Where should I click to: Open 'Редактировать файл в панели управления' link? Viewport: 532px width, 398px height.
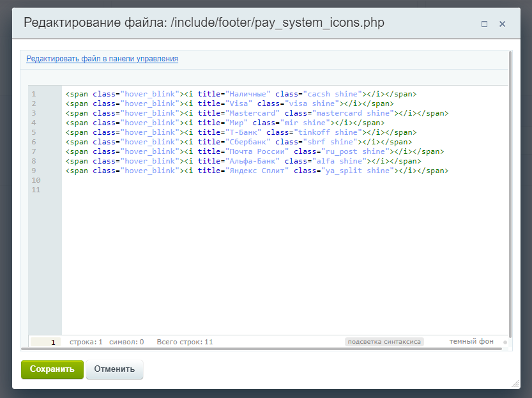(x=102, y=59)
